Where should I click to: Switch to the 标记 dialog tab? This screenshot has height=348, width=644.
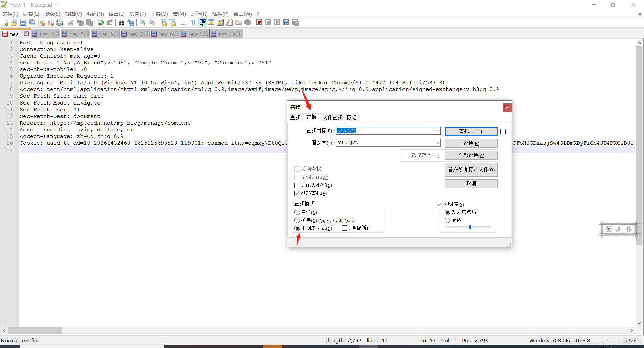[x=352, y=117]
